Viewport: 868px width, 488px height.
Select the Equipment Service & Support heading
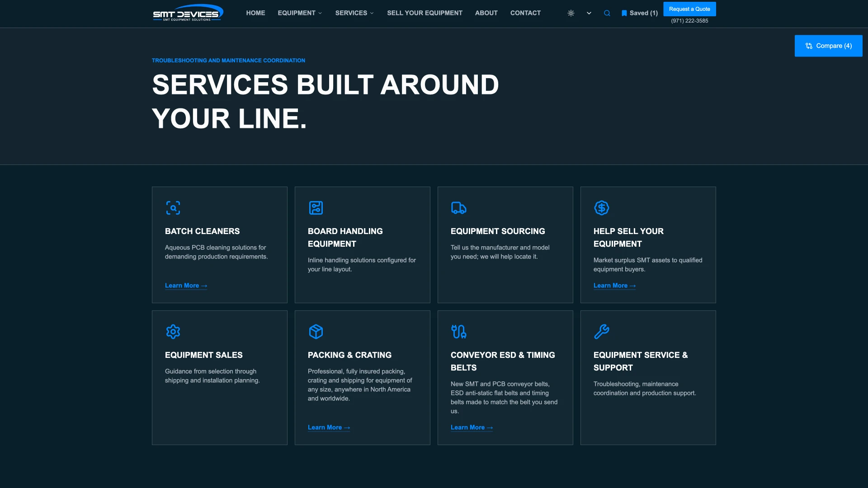(x=641, y=361)
